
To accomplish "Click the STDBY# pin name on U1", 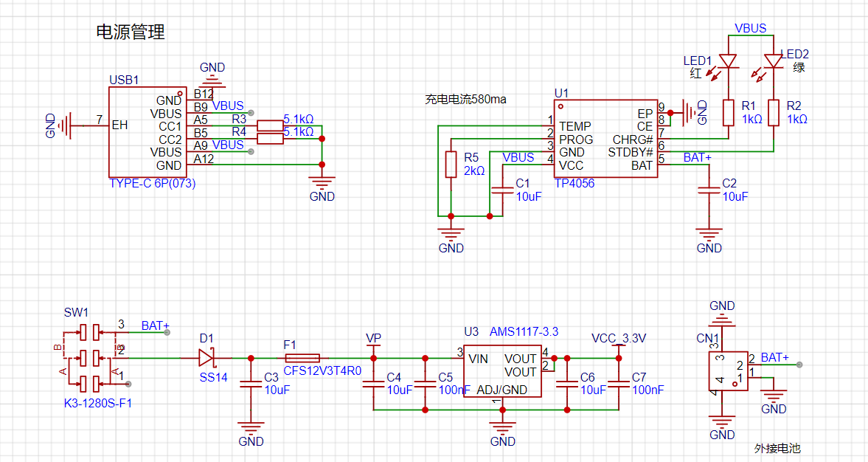I will coord(631,152).
